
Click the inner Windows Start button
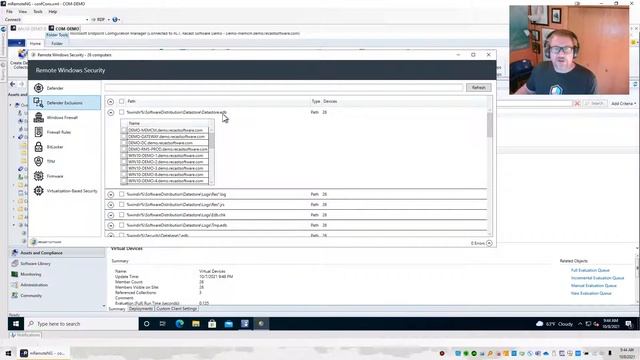click(16, 324)
